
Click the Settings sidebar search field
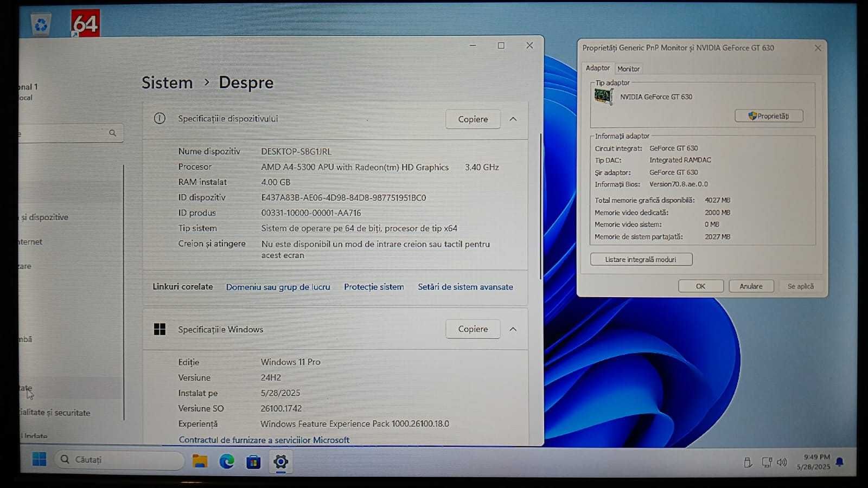71,133
